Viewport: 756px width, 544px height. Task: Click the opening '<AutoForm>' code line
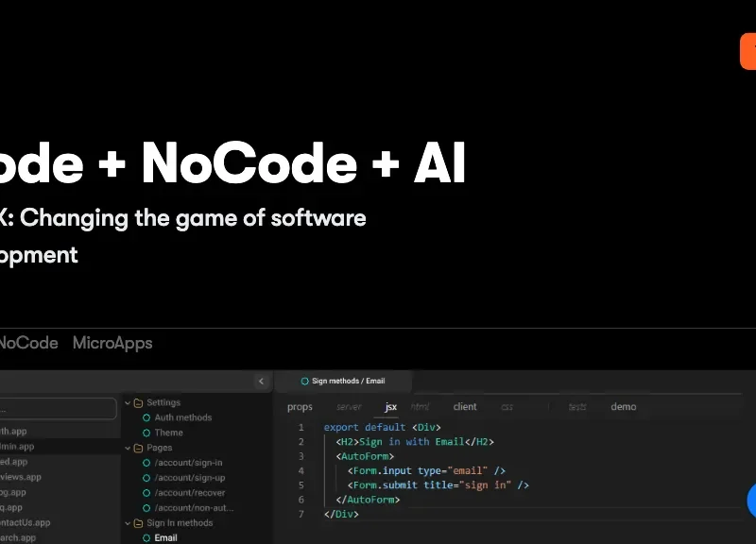pyautogui.click(x=365, y=456)
